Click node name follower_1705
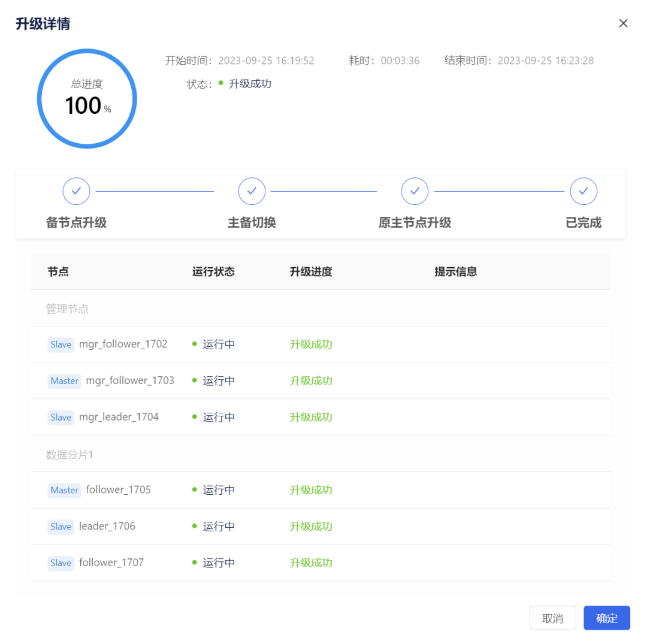This screenshot has width=647, height=644. (118, 489)
